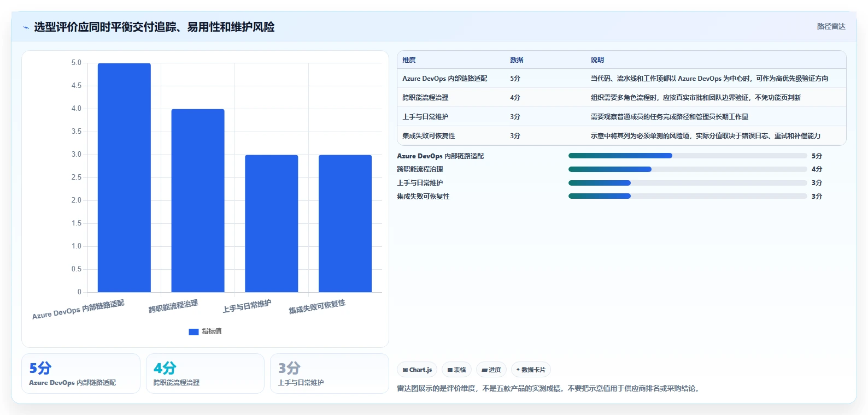Click the description starting 当代码、流水线和工作项
The width and height of the screenshot is (868, 415).
click(709, 79)
